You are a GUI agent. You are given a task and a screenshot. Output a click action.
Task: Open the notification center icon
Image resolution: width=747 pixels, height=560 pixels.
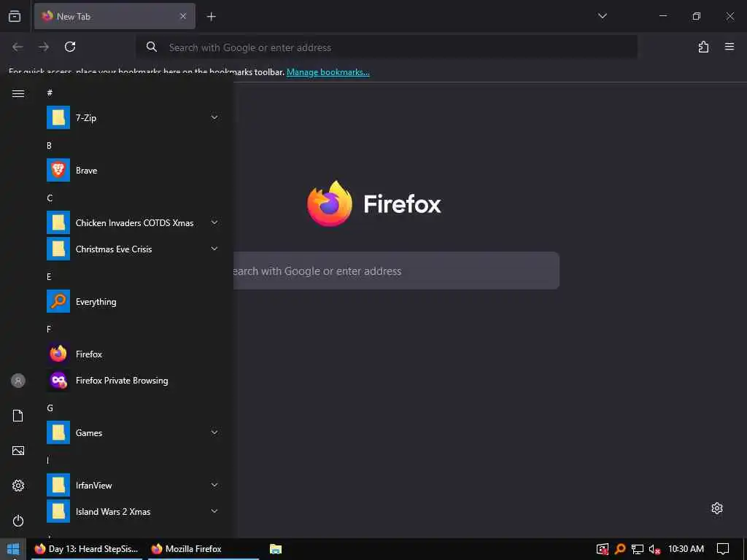click(x=723, y=549)
